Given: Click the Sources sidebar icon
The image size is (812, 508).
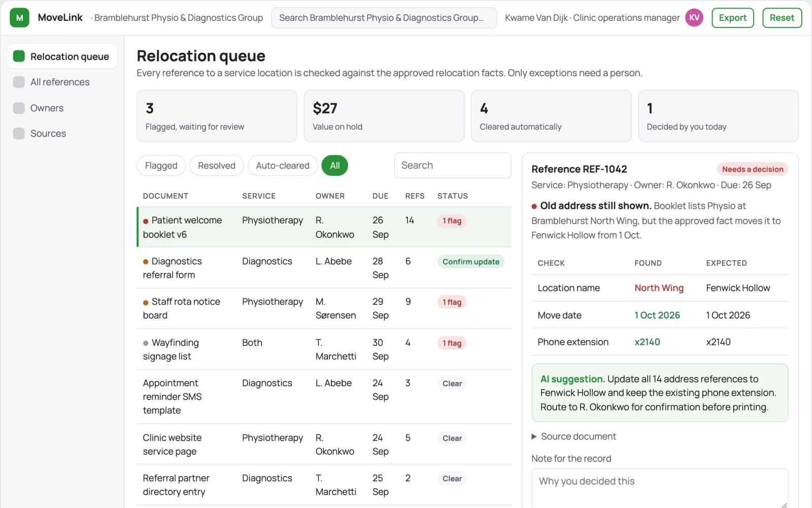Looking at the screenshot, I should click(x=19, y=133).
